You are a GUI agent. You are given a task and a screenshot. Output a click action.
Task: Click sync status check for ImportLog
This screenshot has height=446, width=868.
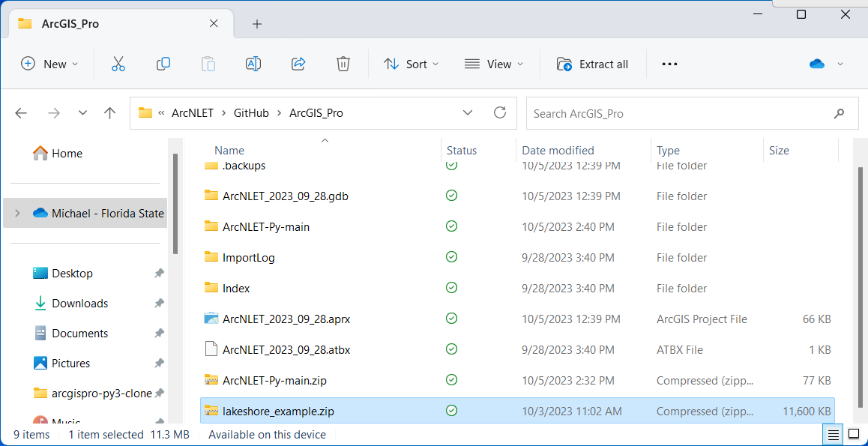pyautogui.click(x=452, y=257)
